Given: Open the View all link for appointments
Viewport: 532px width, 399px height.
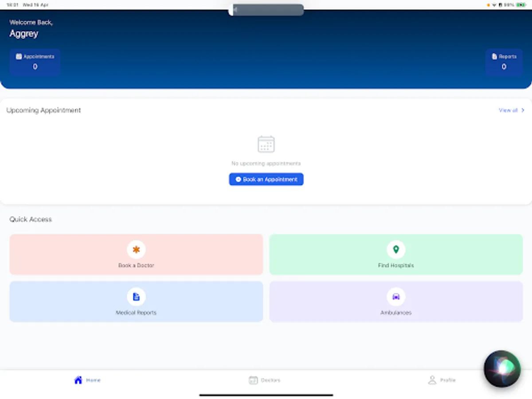Looking at the screenshot, I should coord(508,110).
